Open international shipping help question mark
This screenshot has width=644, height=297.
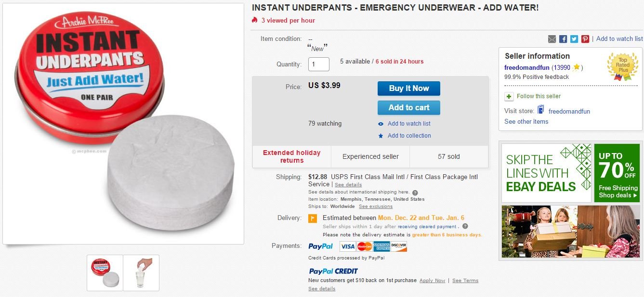click(415, 193)
